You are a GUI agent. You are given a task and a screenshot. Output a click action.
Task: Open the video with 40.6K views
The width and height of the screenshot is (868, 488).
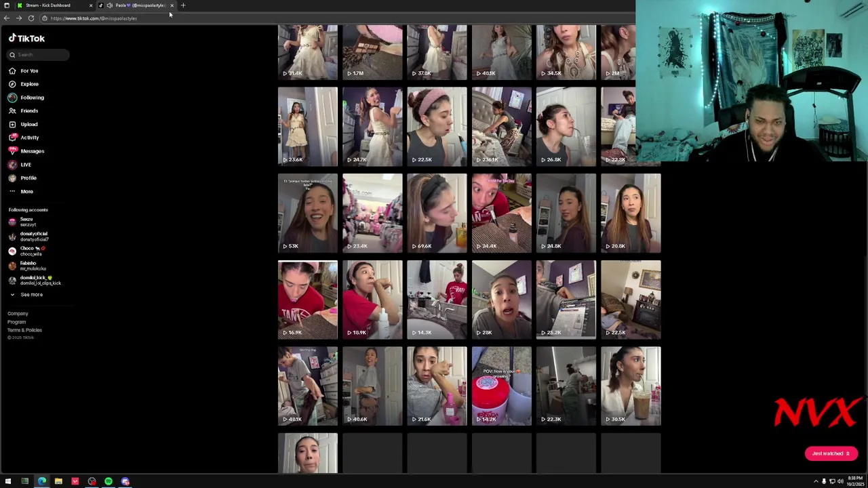(372, 386)
